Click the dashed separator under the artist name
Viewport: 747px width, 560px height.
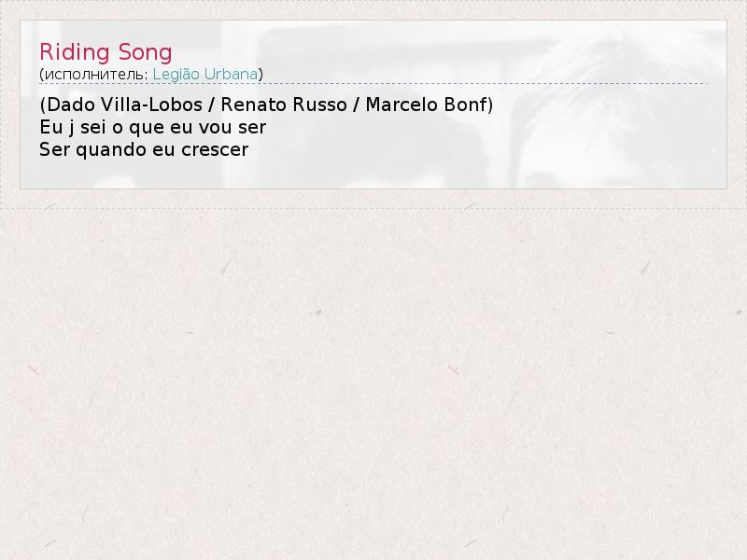[x=373, y=84]
